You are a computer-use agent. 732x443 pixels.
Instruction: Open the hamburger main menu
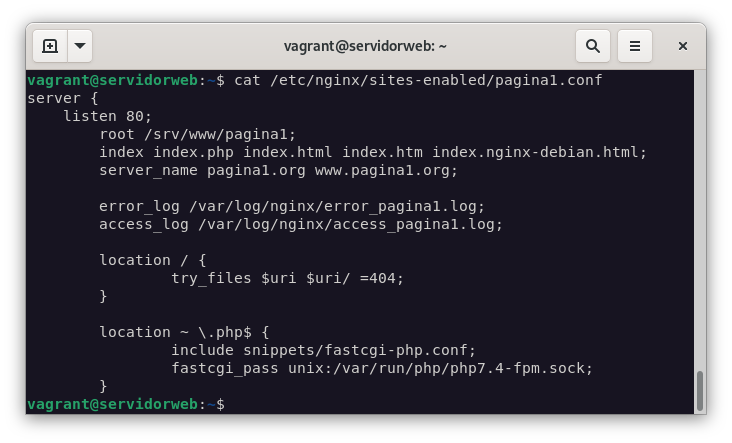[x=634, y=46]
